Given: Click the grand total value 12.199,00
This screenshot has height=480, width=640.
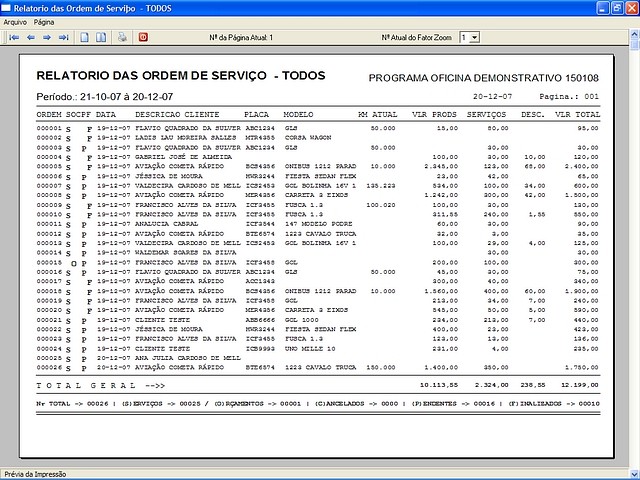Looking at the screenshot, I should click(x=580, y=385).
